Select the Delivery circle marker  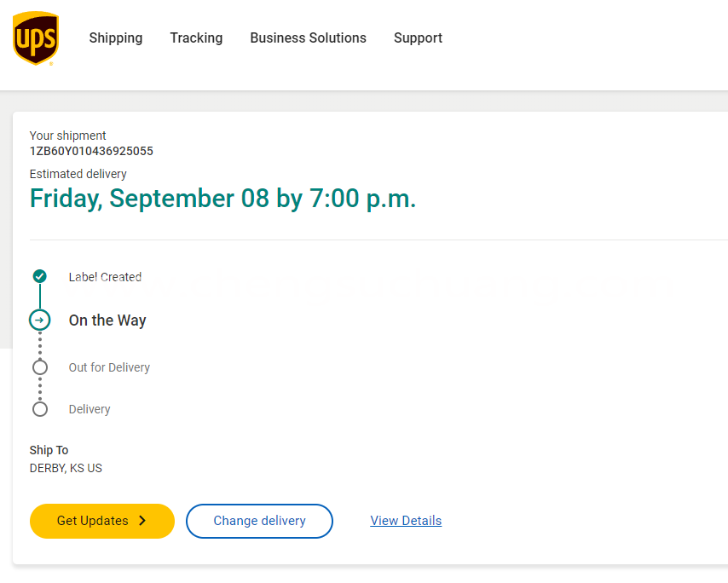click(40, 409)
